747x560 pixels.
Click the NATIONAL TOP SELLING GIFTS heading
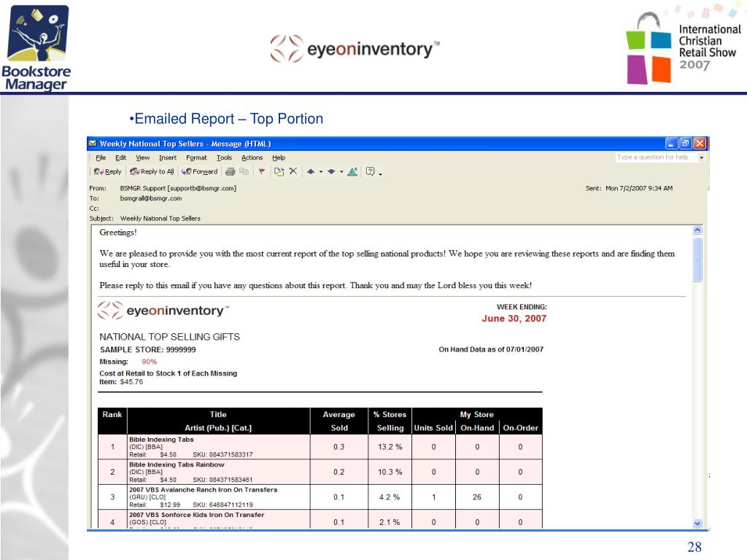tap(169, 337)
